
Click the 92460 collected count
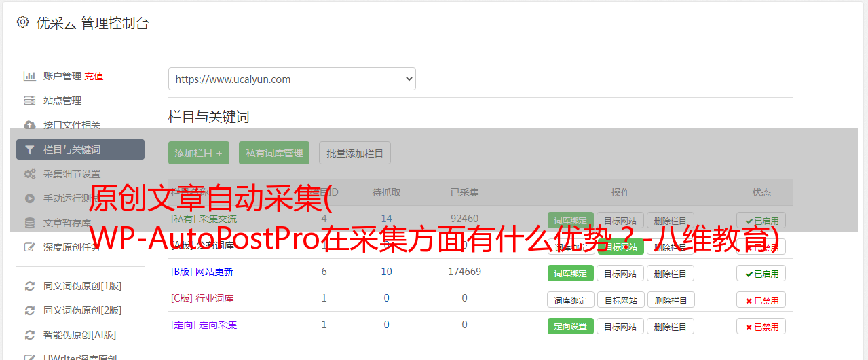pos(464,219)
